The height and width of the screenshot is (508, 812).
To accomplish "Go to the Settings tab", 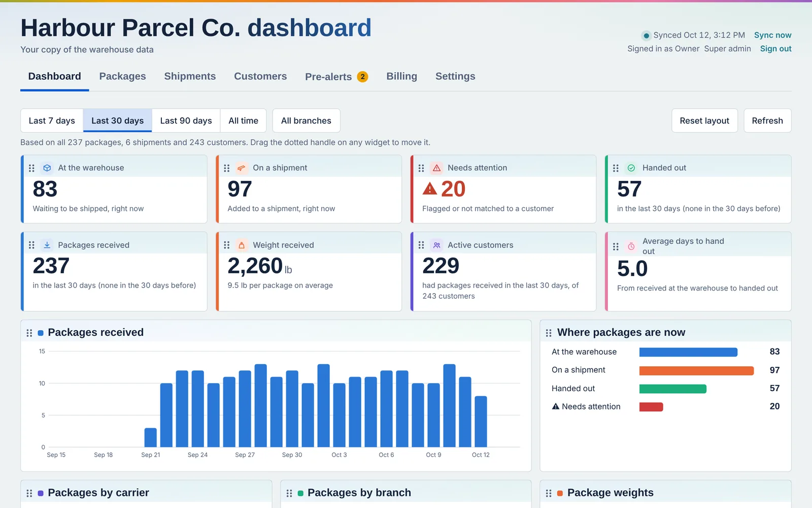I will click(x=455, y=76).
